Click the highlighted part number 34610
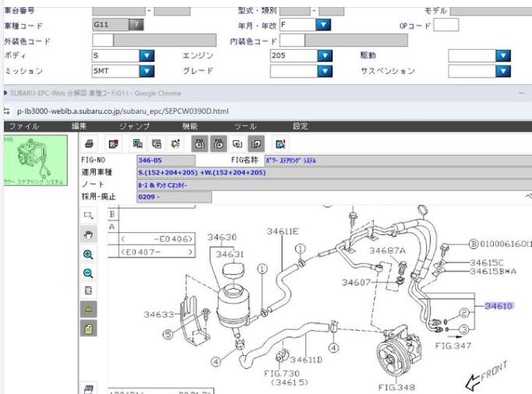 (x=499, y=306)
